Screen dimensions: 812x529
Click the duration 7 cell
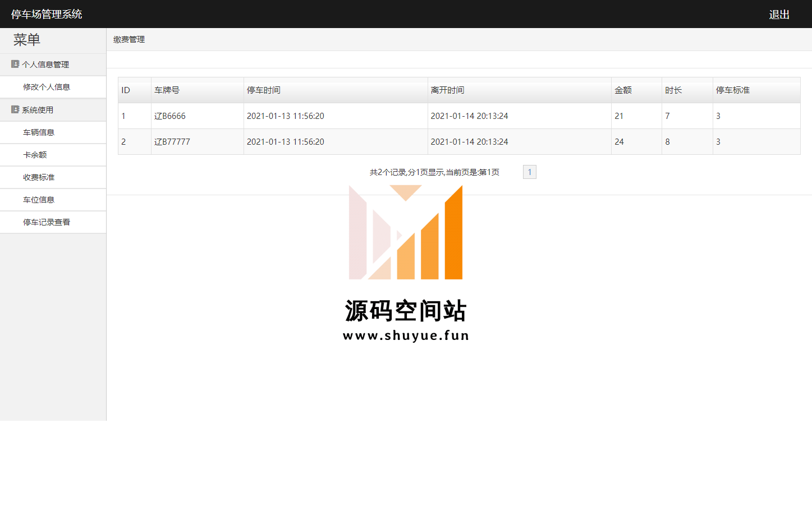pos(687,116)
